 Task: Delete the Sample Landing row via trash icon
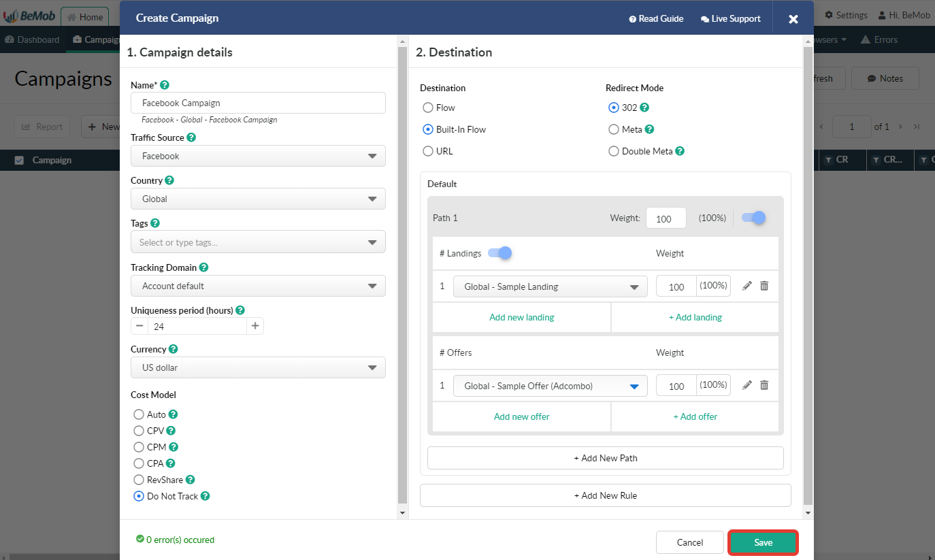tap(764, 286)
